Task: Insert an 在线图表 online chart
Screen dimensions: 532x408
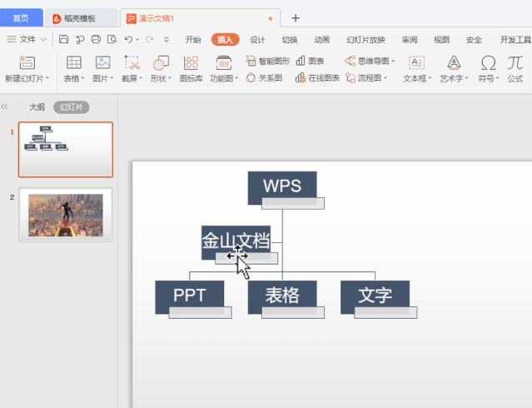Action: click(x=317, y=78)
